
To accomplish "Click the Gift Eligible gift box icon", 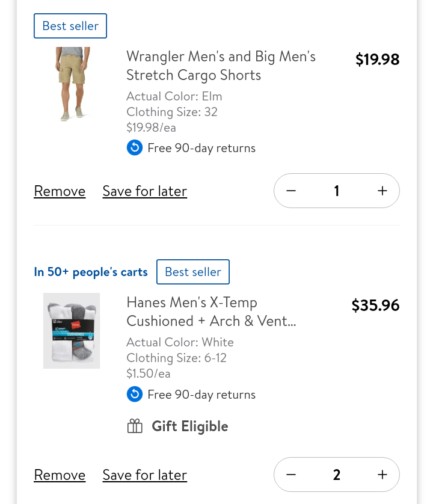I will click(x=135, y=426).
